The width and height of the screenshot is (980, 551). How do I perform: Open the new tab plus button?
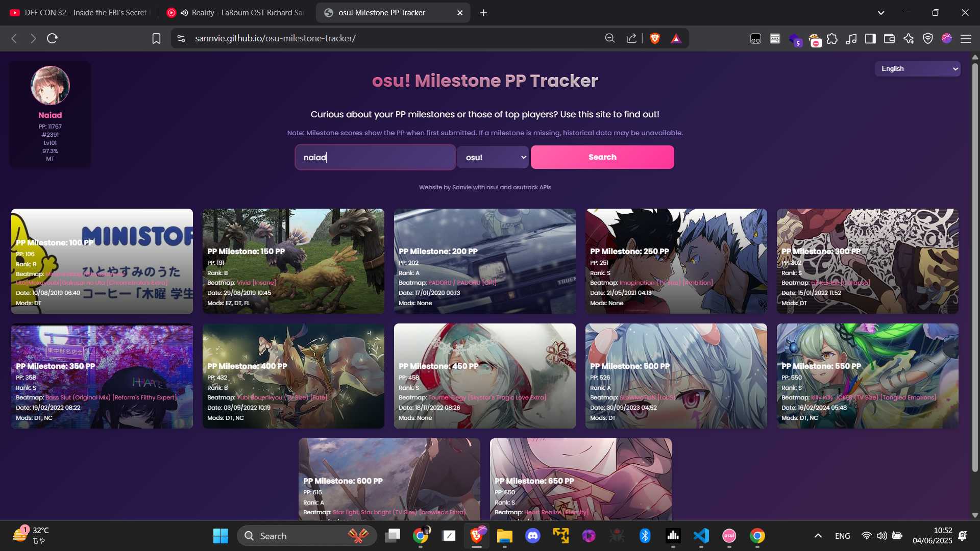pos(483,13)
